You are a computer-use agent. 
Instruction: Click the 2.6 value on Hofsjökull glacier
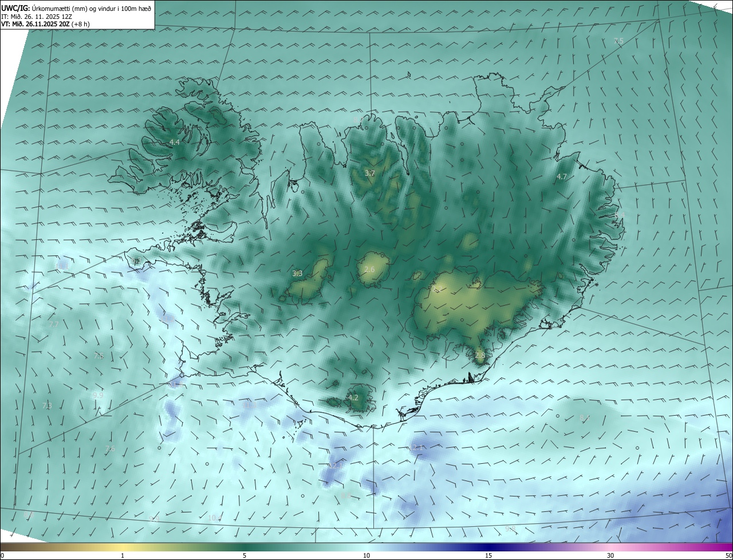pos(369,270)
